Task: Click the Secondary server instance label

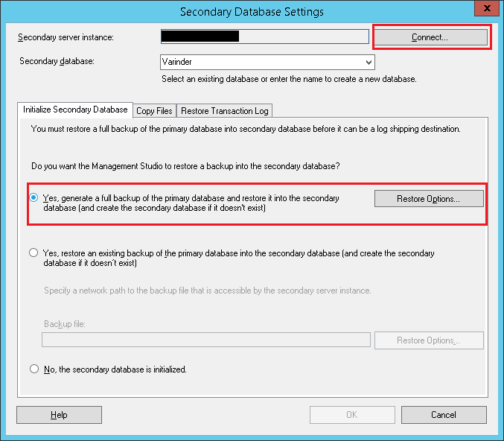Action: click(66, 37)
